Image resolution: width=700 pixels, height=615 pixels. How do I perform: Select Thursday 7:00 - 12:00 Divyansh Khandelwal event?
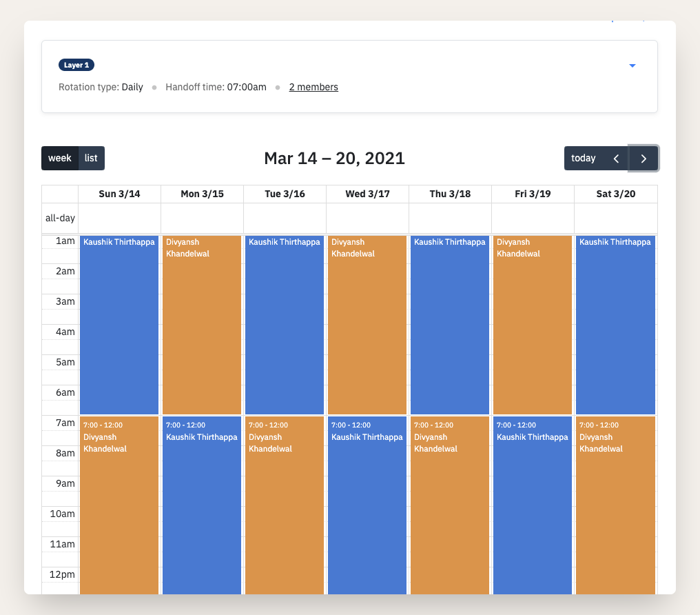point(450,505)
